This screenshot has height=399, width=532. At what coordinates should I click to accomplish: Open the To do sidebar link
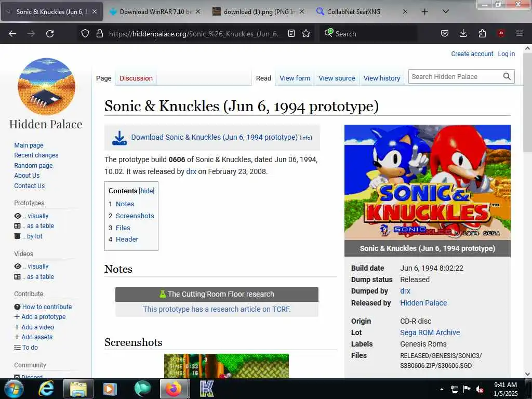pyautogui.click(x=30, y=348)
